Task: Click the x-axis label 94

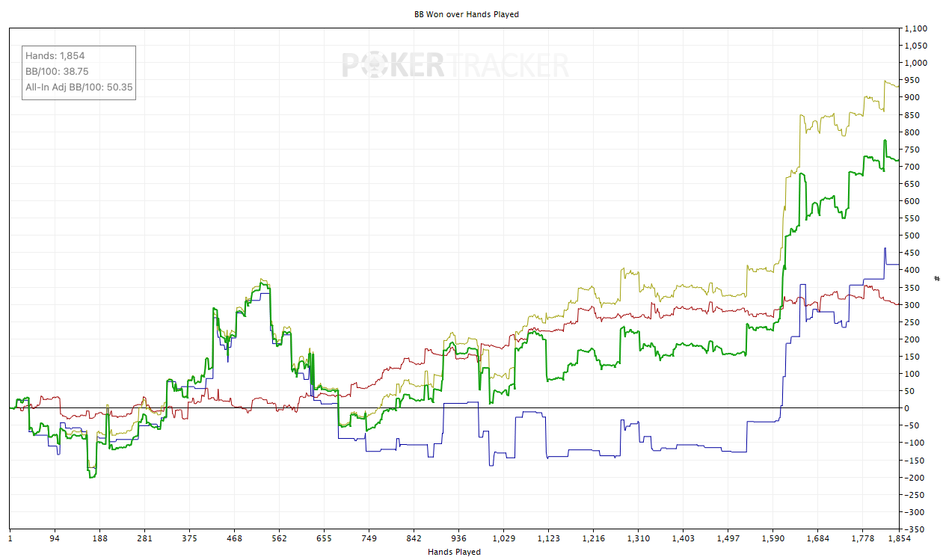Action: pyautogui.click(x=55, y=538)
